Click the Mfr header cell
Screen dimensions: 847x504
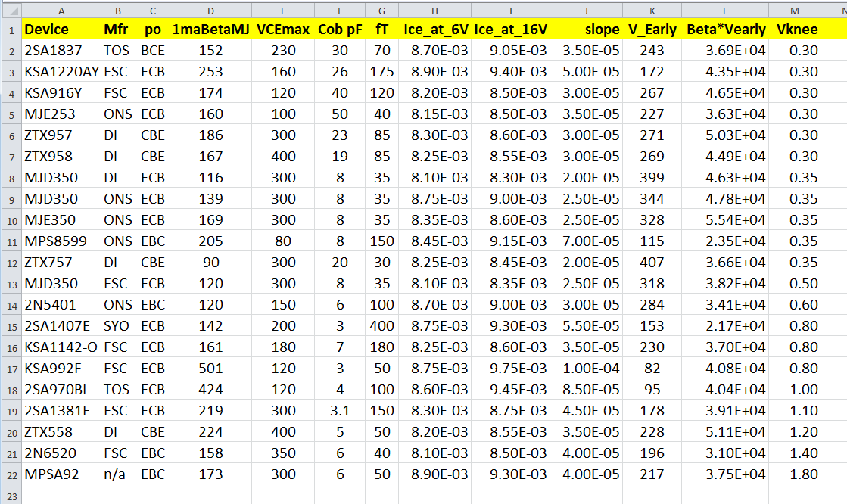tap(118, 30)
